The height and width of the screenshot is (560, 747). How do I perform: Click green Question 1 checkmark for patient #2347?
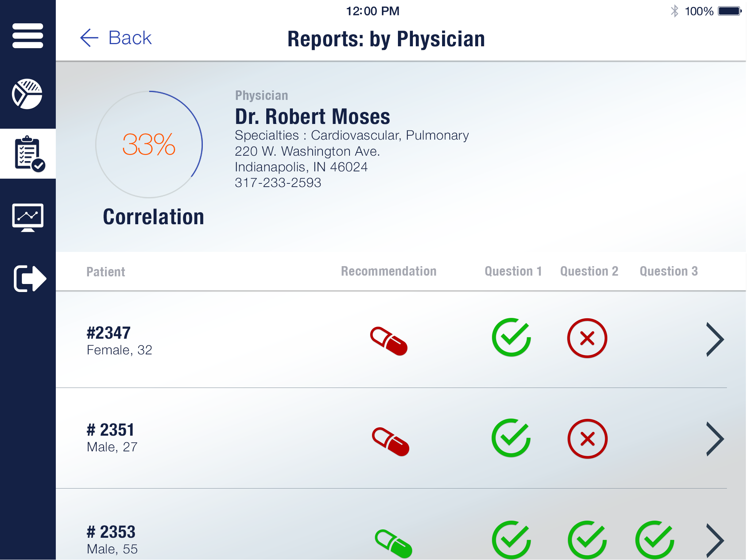[511, 338]
